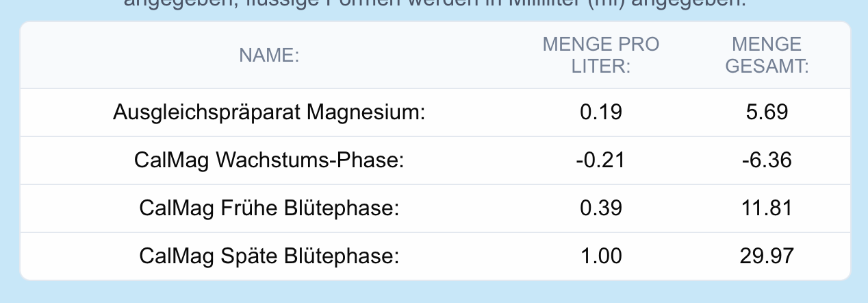Image resolution: width=868 pixels, height=303 pixels.
Task: Click the MENGE PRO LITER: column header
Action: pyautogui.click(x=600, y=56)
